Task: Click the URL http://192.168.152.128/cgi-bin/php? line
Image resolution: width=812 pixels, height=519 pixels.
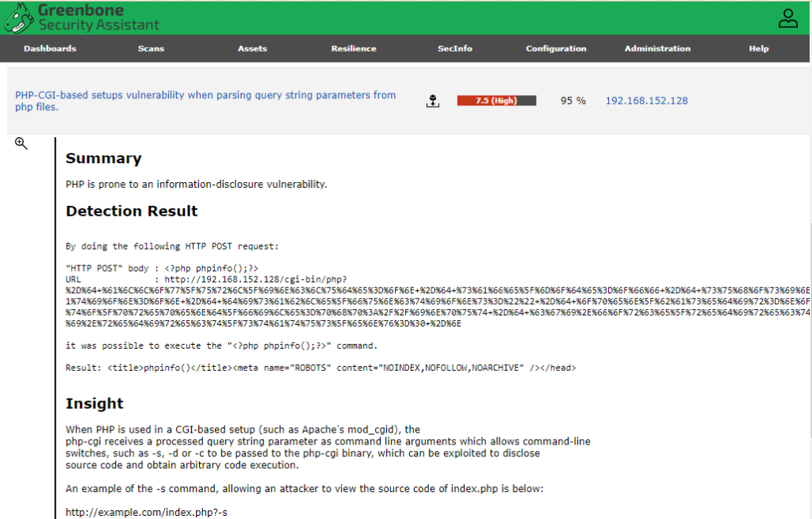Action: 206,280
